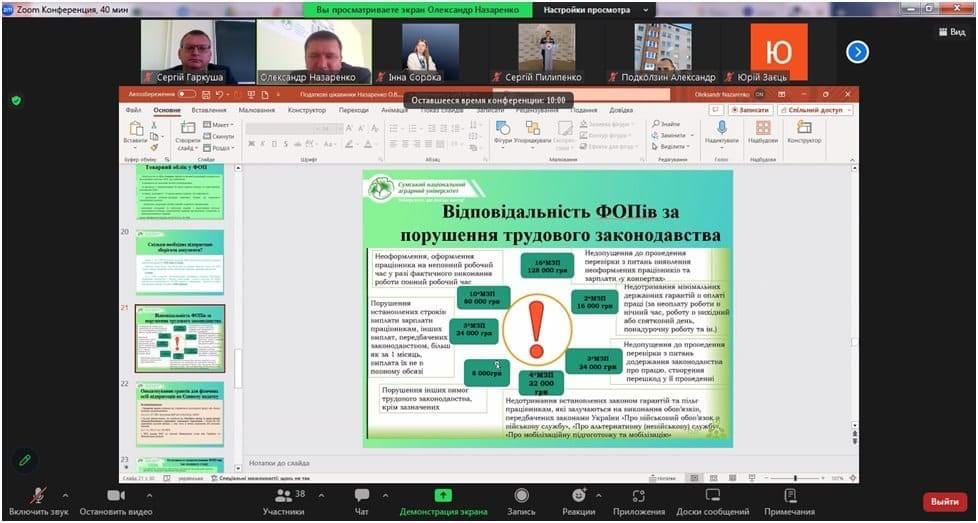The height and width of the screenshot is (523, 978).
Task: Open the Вставлення ribbon tab
Action: click(x=209, y=110)
